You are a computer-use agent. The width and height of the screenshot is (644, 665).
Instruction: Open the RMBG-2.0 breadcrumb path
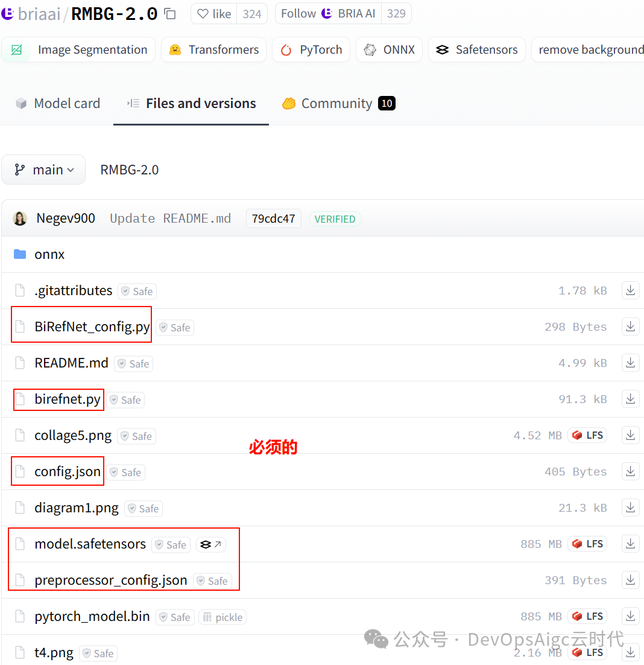(x=129, y=170)
